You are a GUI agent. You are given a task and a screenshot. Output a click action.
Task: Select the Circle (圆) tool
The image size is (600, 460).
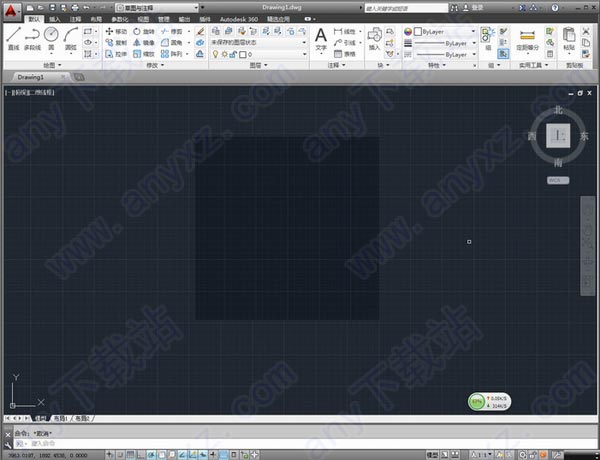tap(51, 39)
